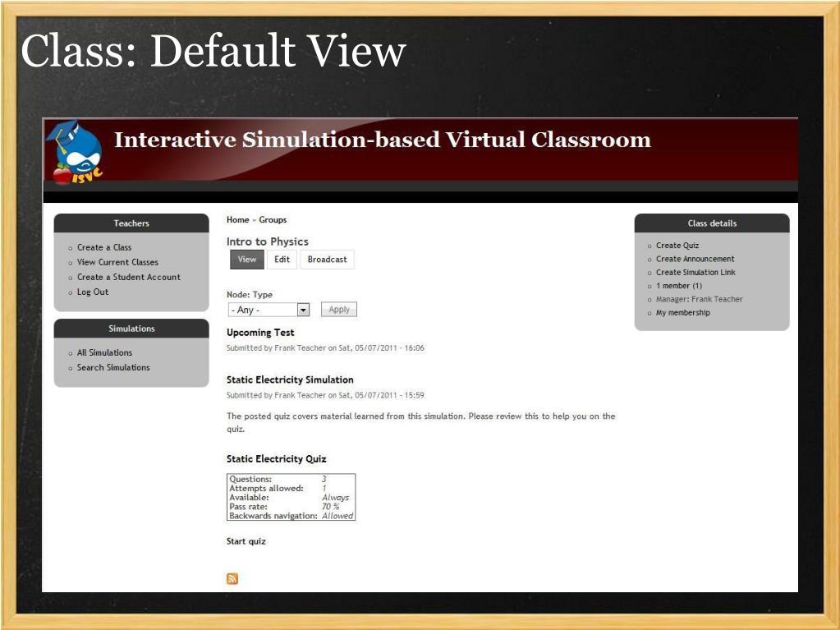The image size is (840, 630).
Task: Click Frank Teacher in Upcoming Test byline
Action: point(300,348)
